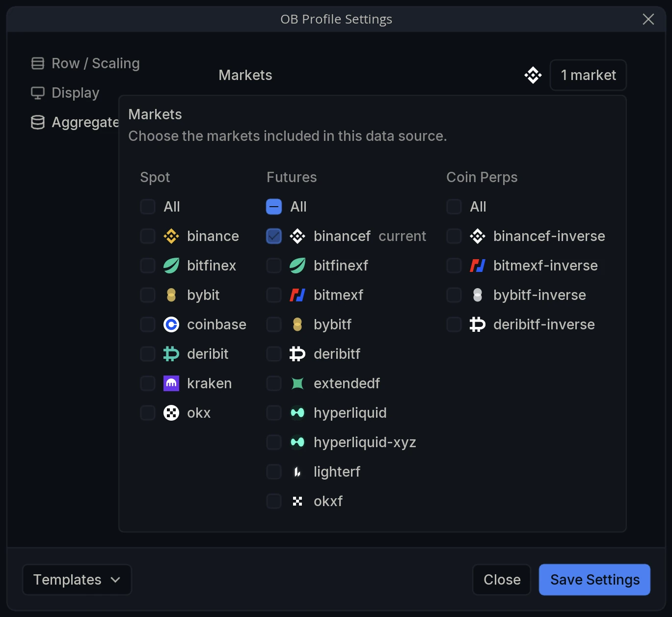This screenshot has width=672, height=617.
Task: Click the bitfinexf leaf icon
Action: coord(297,266)
